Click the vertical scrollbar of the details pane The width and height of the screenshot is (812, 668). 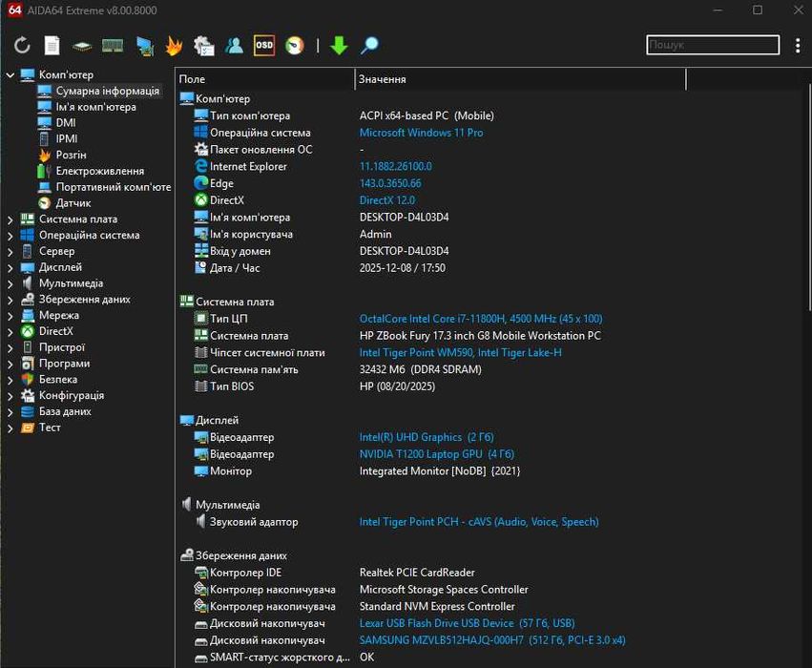coord(809,197)
